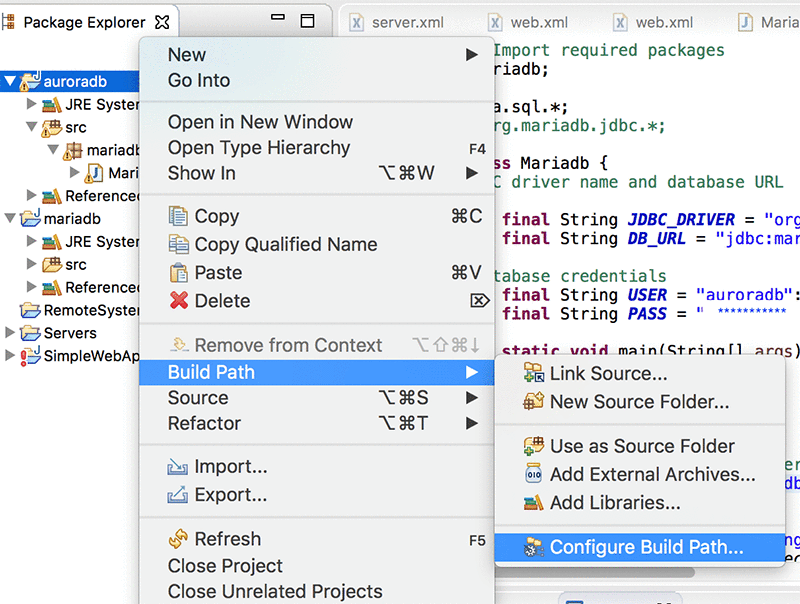Viewport: 800px width, 604px height.
Task: Close the Package Explorer view tab
Action: pyautogui.click(x=162, y=22)
